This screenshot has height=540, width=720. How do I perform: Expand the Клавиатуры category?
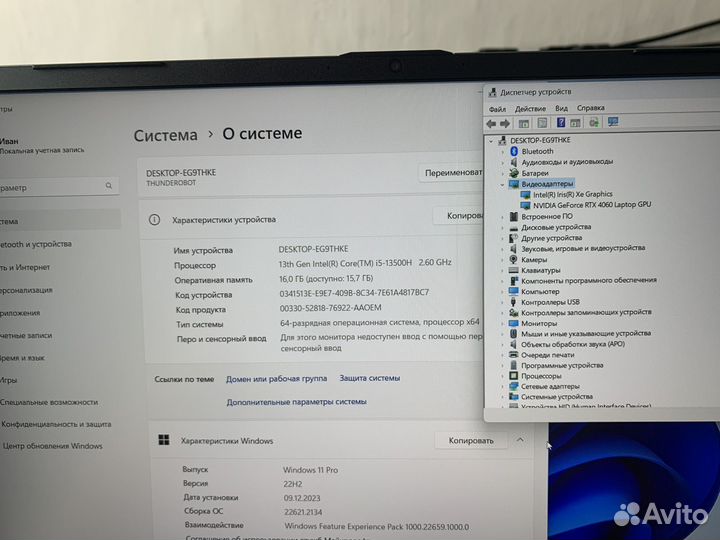pyautogui.click(x=502, y=270)
